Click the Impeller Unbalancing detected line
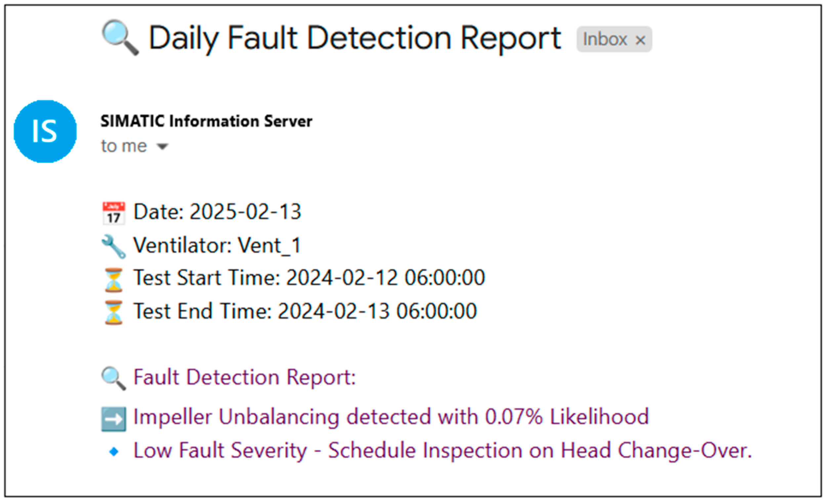This screenshot has height=504, width=825. [x=391, y=417]
